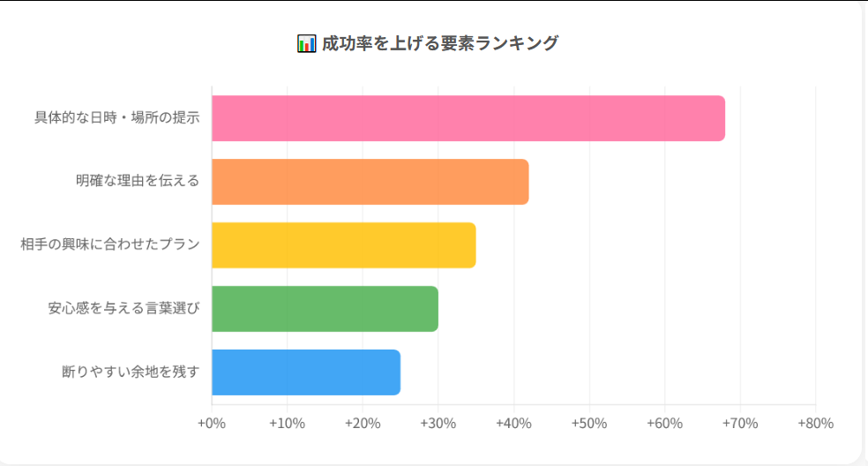
Task: Click the +10% axis tick label
Action: (x=287, y=423)
